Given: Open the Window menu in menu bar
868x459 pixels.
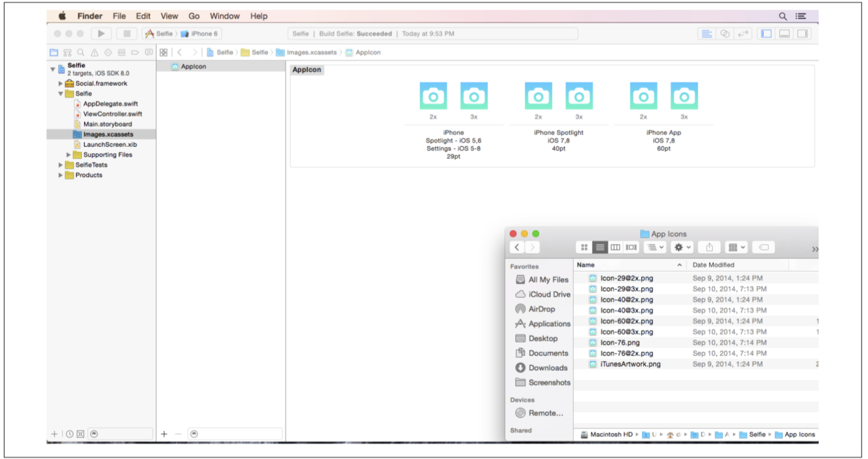Looking at the screenshot, I should tap(224, 16).
